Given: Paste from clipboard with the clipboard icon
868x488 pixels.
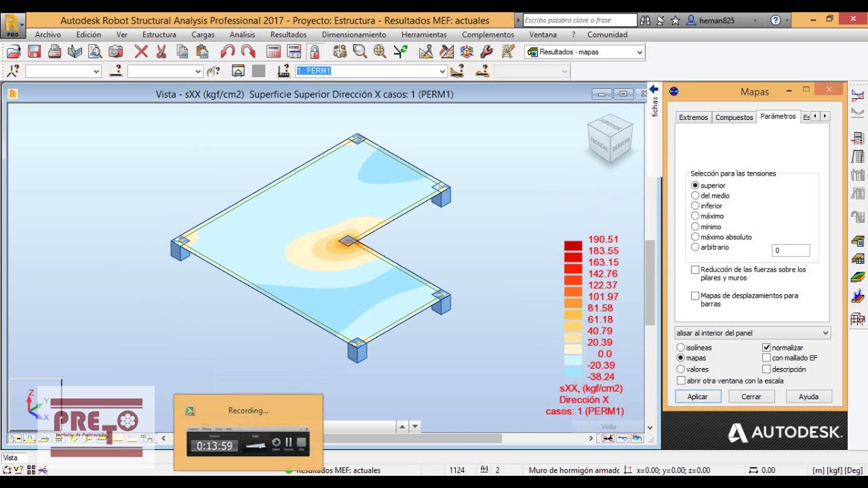Looking at the screenshot, I should (x=202, y=52).
